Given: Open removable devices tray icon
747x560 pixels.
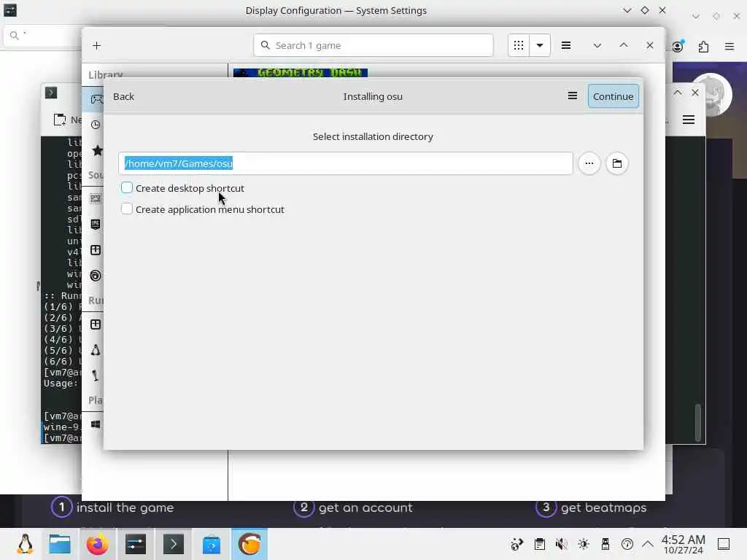Looking at the screenshot, I should click(x=605, y=544).
